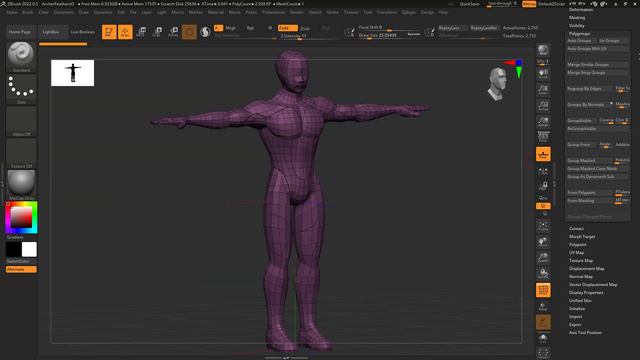Open the Tool menu
Screen dimensions: 640x360
(x=368, y=12)
